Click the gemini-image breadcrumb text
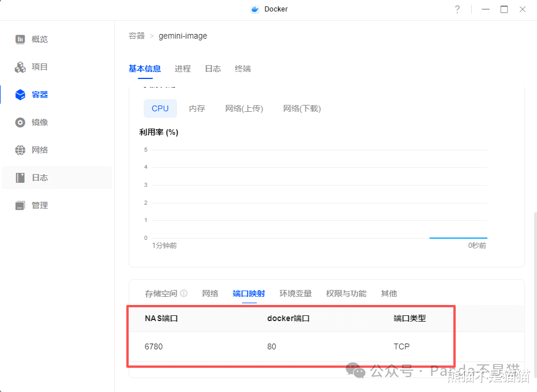537x392 pixels. [183, 36]
